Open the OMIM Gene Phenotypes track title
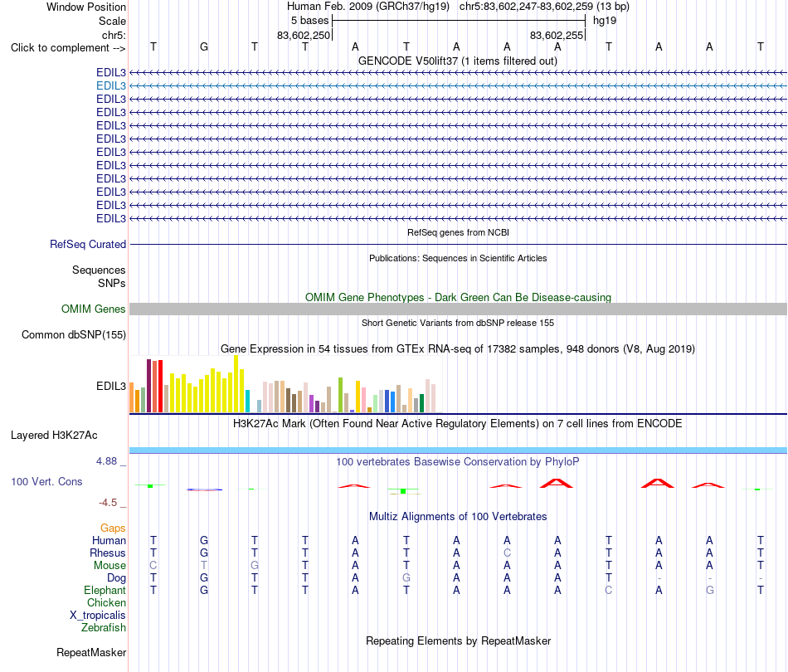788x672 pixels. pos(458,298)
